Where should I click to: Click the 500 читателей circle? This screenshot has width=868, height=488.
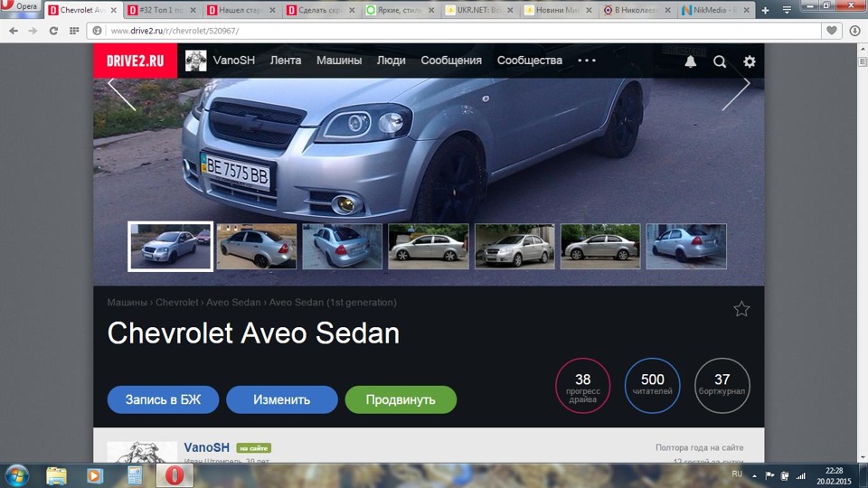coord(653,386)
